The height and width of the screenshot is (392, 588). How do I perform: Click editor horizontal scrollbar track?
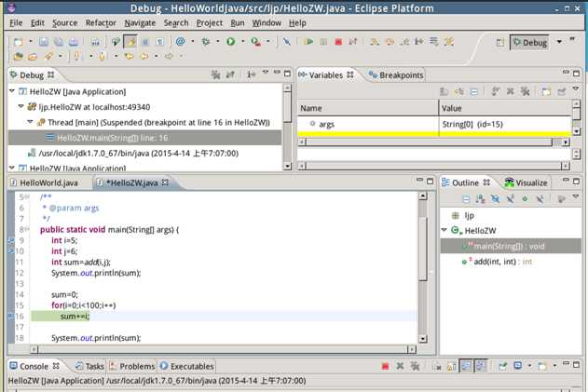click(x=223, y=349)
